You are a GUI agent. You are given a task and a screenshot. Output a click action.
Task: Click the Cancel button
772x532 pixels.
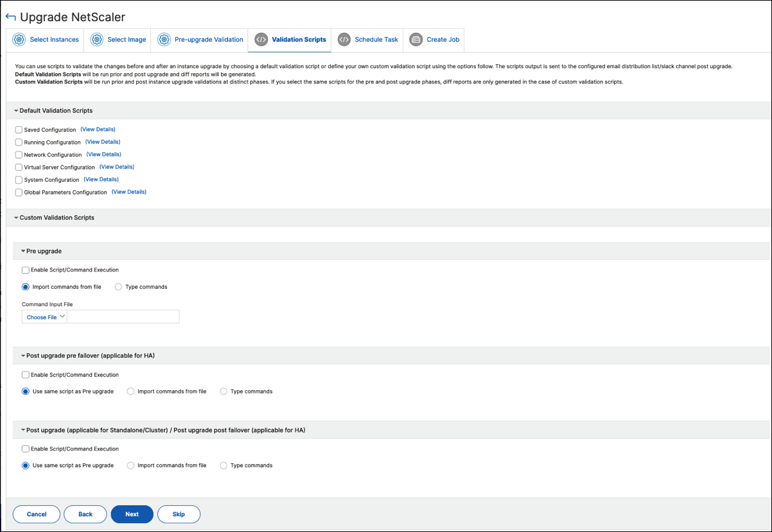pyautogui.click(x=37, y=514)
